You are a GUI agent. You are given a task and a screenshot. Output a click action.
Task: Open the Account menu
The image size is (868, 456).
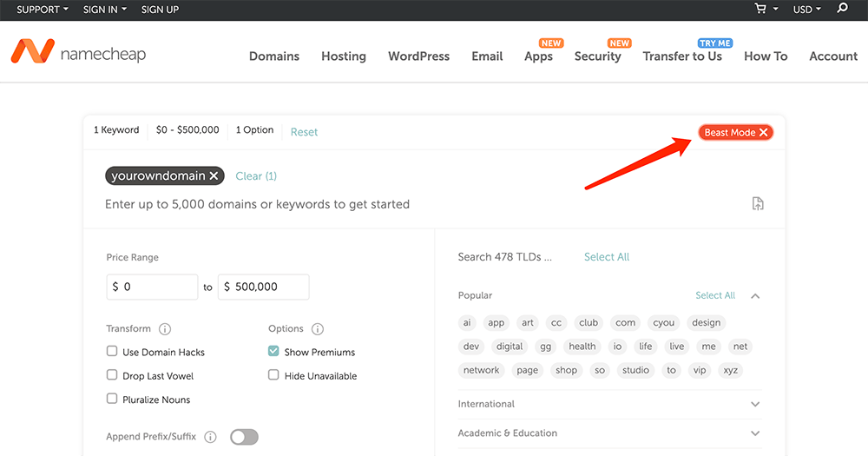pyautogui.click(x=833, y=56)
